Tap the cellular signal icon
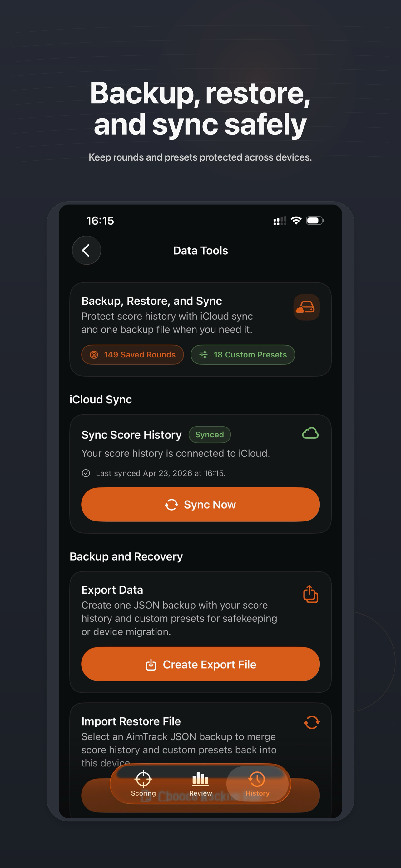This screenshot has height=868, width=401. click(280, 221)
